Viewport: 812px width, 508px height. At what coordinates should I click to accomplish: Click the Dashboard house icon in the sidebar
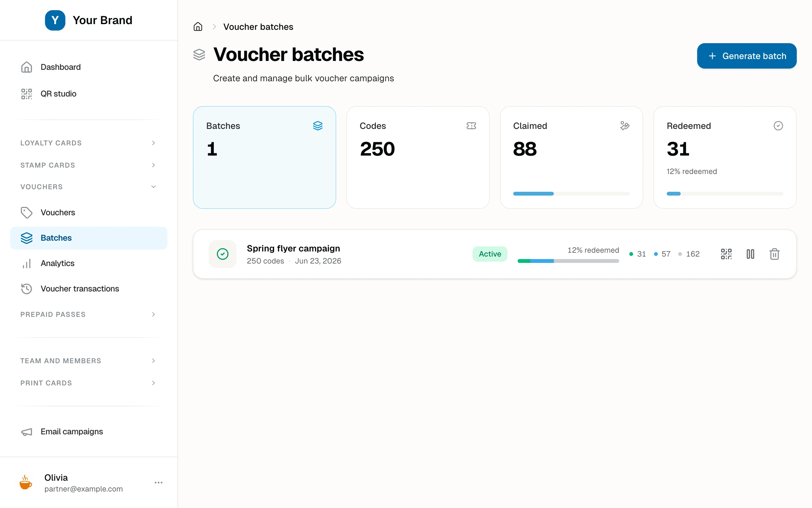click(x=27, y=67)
